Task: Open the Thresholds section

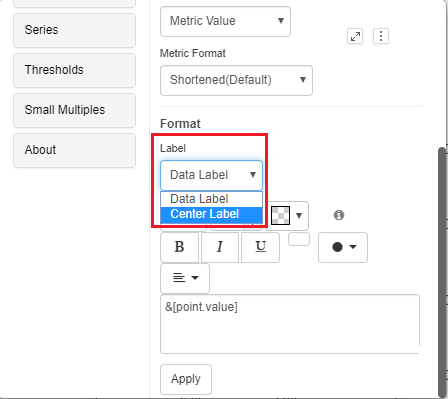Action: (x=74, y=70)
